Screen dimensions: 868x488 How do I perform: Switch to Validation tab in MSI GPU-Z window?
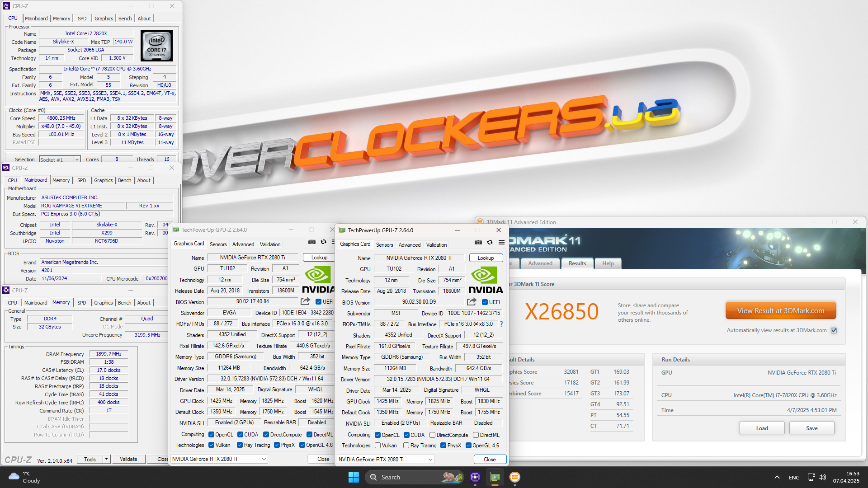coord(436,245)
